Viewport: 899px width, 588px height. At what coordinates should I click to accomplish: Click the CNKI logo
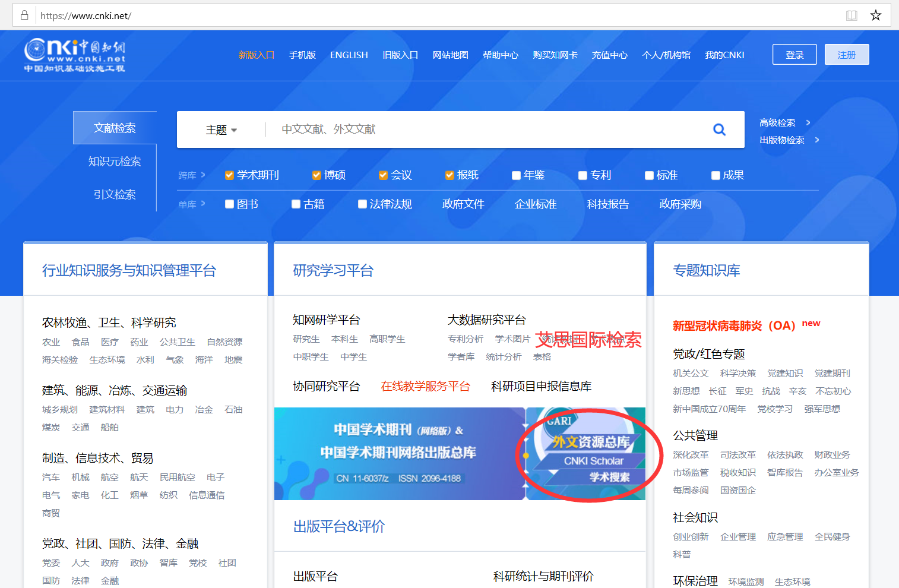(75, 55)
